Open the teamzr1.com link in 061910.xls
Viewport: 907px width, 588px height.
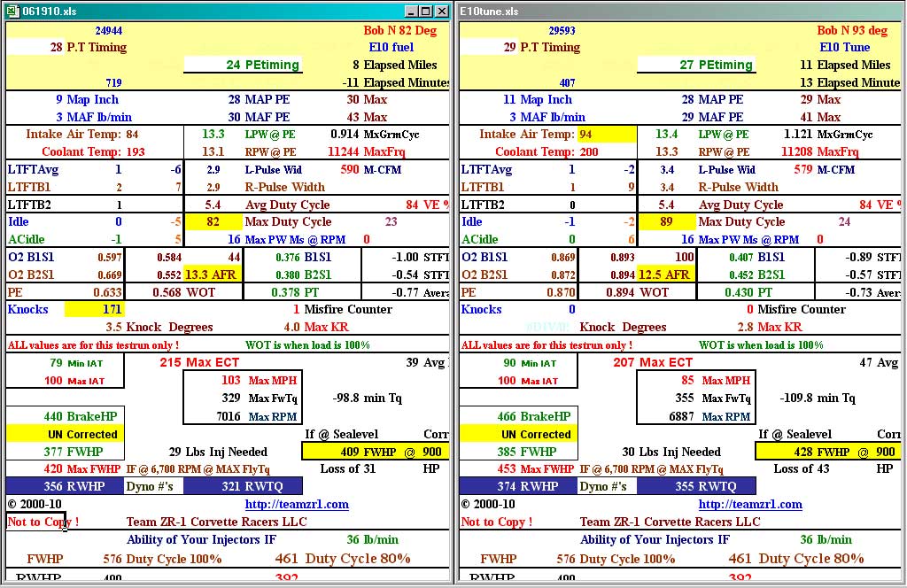297,505
